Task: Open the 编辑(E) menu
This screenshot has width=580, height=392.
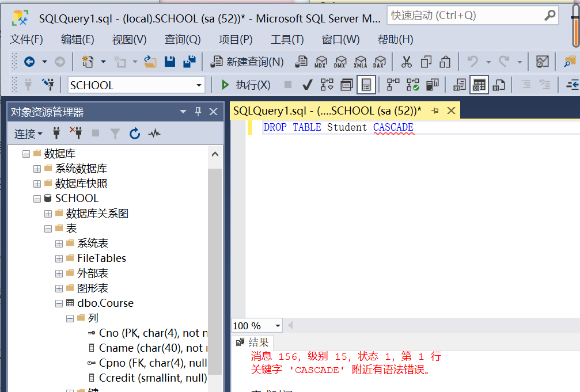Action: 77,39
